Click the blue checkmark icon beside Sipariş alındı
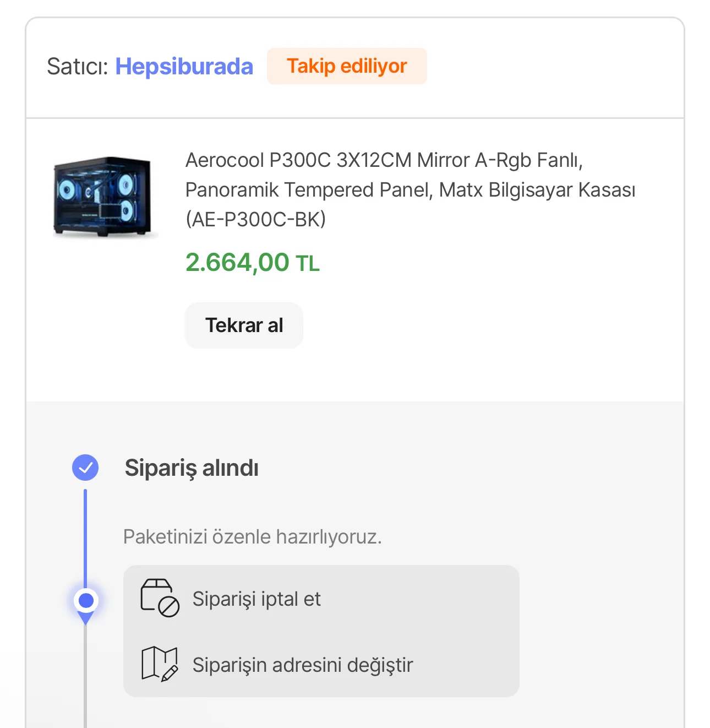 click(x=85, y=468)
